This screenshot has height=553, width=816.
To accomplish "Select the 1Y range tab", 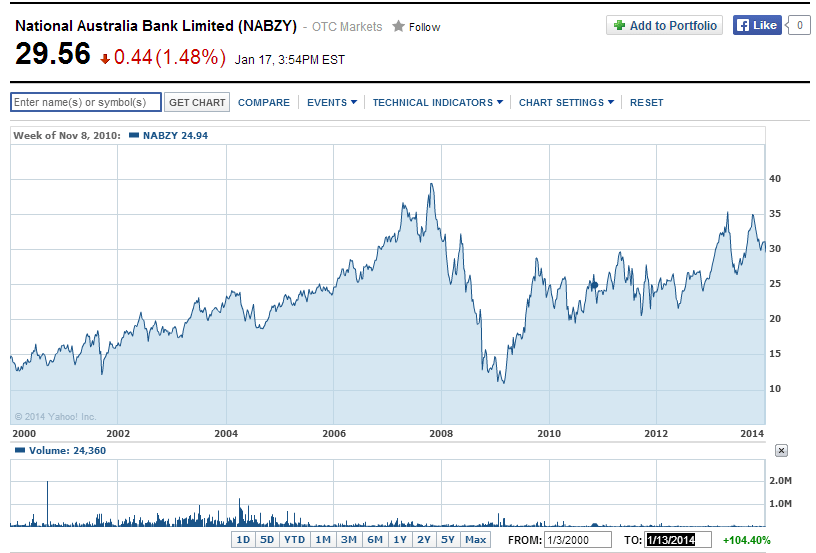I will pyautogui.click(x=400, y=539).
